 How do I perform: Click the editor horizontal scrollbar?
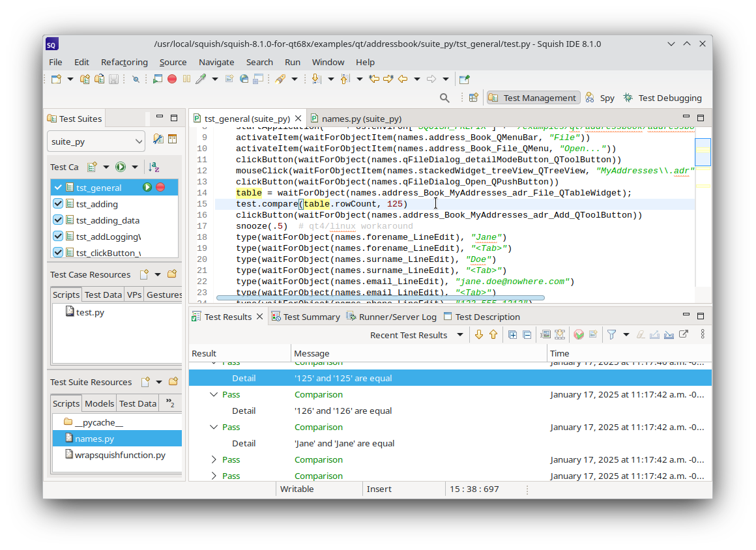379,298
